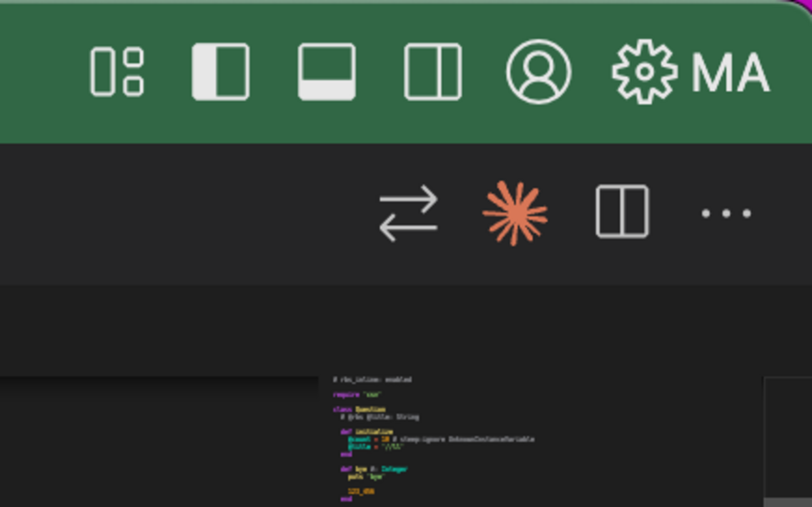Screen dimensions: 812x507
Task: Click the initialize method name
Action: [376, 431]
